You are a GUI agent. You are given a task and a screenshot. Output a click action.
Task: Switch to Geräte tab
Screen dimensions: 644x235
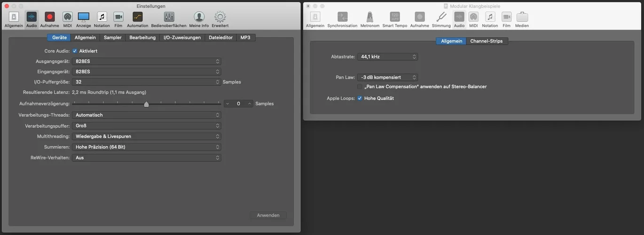[x=59, y=38]
